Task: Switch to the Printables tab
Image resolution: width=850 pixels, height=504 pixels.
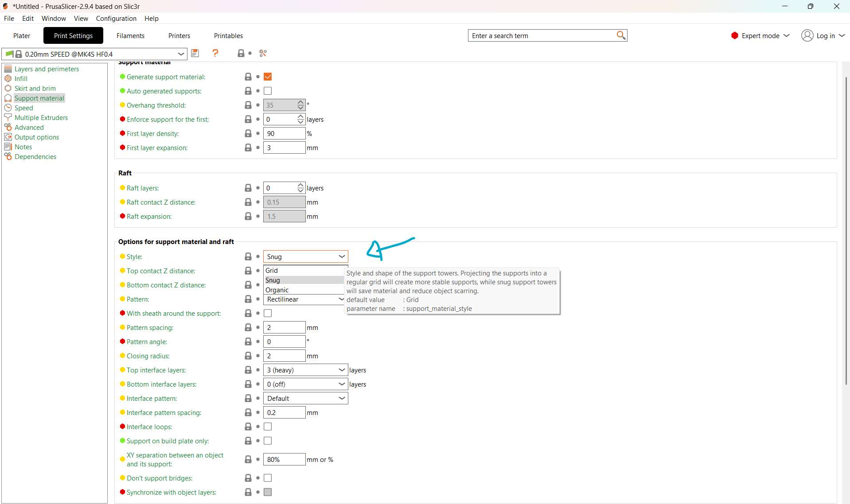Action: (228, 35)
